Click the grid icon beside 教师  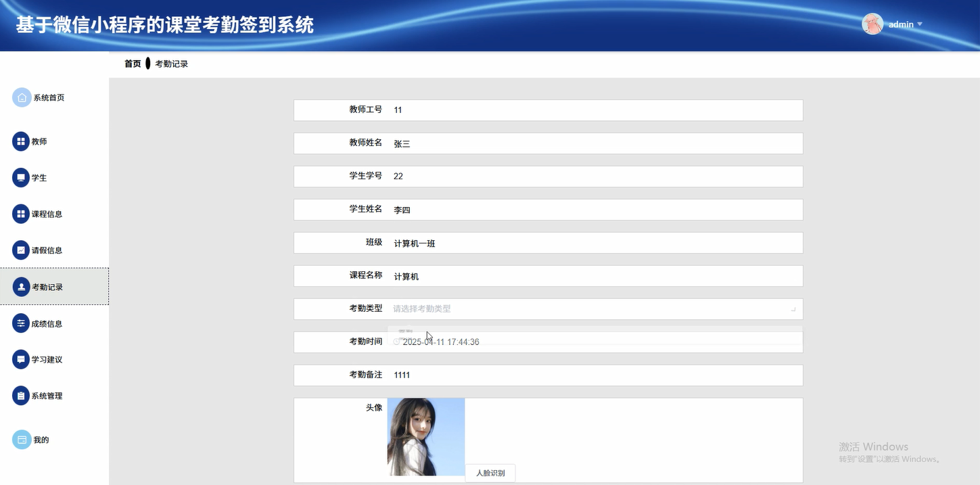[21, 141]
